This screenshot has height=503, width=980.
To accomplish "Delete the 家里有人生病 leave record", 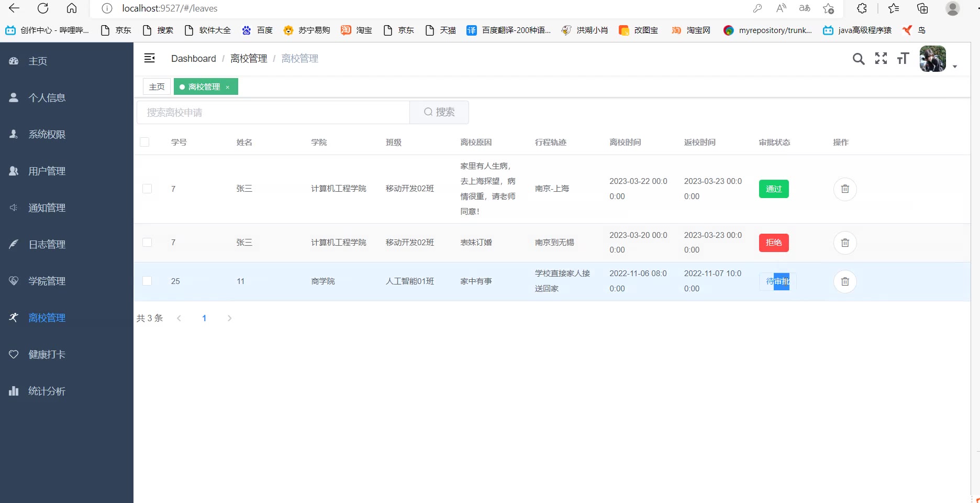I will point(845,189).
